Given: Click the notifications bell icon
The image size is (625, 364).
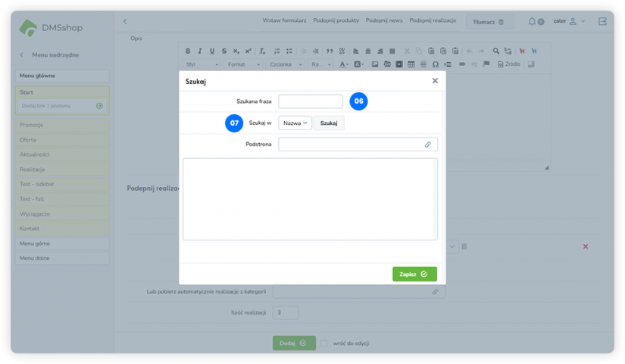Looking at the screenshot, I should click(533, 21).
